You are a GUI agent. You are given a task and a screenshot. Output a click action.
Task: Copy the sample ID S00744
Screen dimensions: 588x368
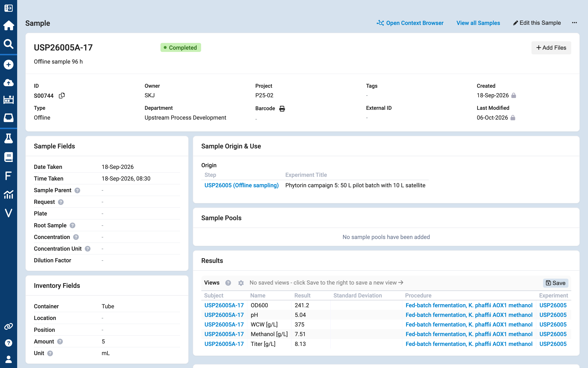pos(62,95)
